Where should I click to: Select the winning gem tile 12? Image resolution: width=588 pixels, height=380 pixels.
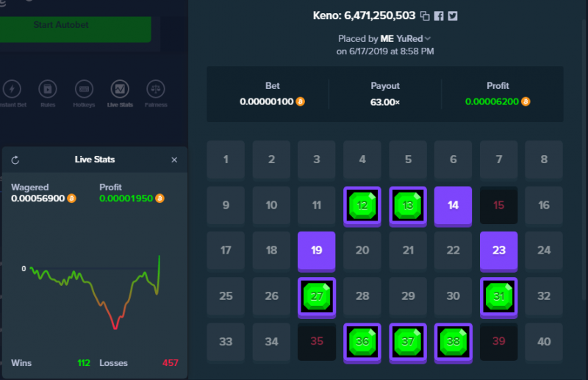pyautogui.click(x=362, y=207)
